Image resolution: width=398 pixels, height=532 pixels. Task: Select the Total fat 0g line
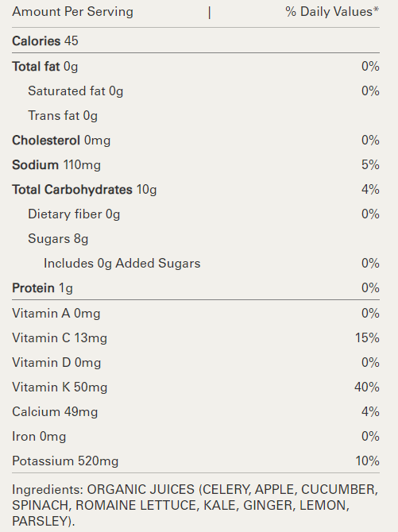(x=195, y=67)
